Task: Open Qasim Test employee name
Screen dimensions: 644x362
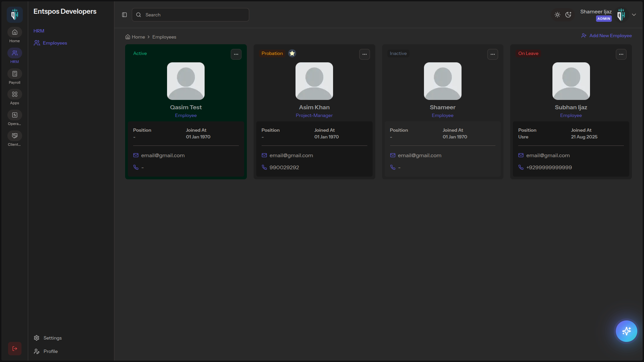Action: 186,107
